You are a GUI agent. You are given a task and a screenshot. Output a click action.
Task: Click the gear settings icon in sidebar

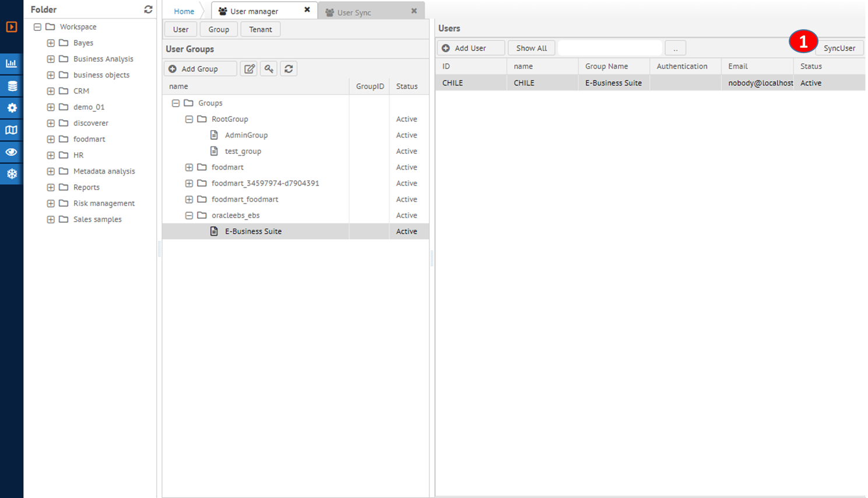[11, 108]
